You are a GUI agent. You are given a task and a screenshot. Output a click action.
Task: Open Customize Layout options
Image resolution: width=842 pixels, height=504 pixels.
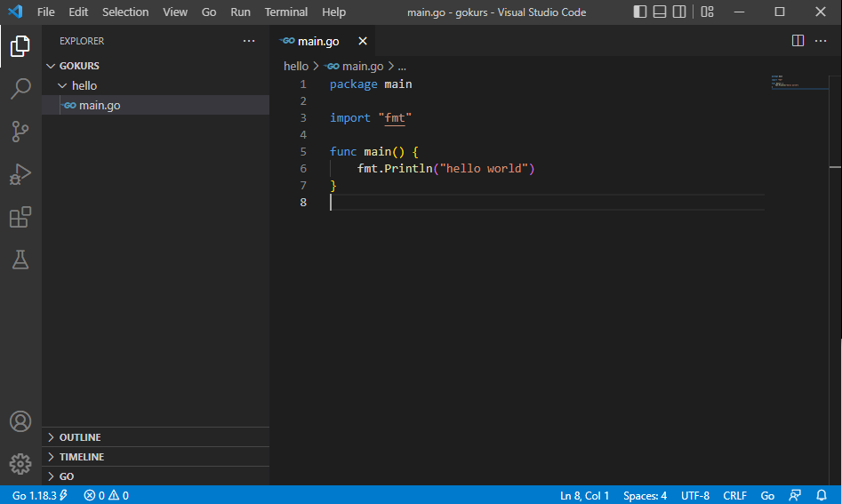[x=707, y=12]
